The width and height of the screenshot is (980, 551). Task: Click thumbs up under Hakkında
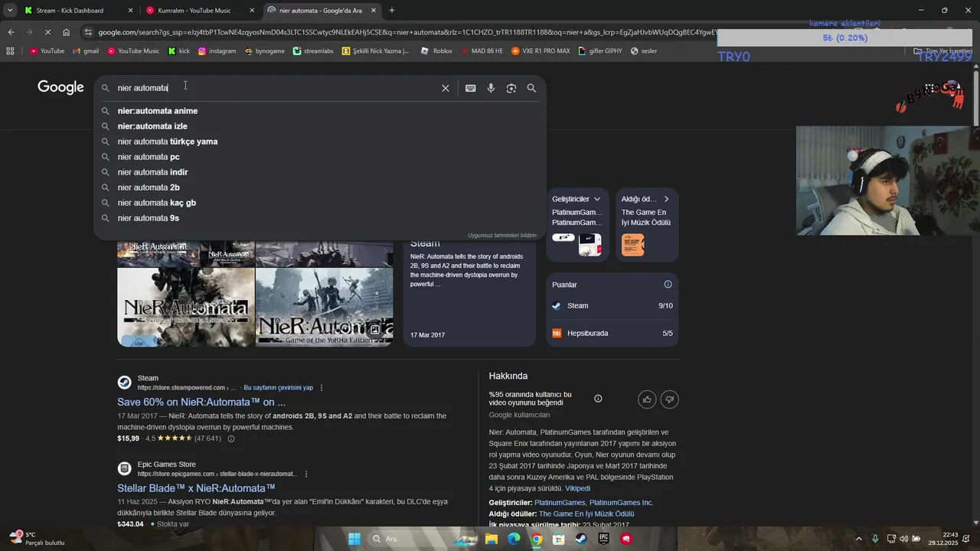coord(647,399)
